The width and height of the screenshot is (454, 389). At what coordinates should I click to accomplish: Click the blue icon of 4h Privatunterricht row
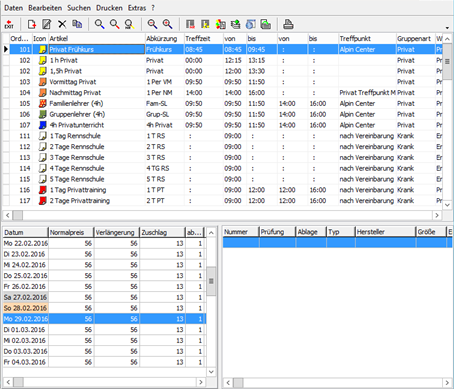(x=42, y=125)
